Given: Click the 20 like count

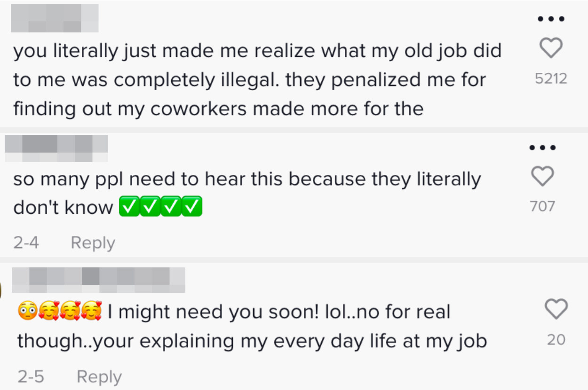Looking at the screenshot, I should (x=556, y=340).
